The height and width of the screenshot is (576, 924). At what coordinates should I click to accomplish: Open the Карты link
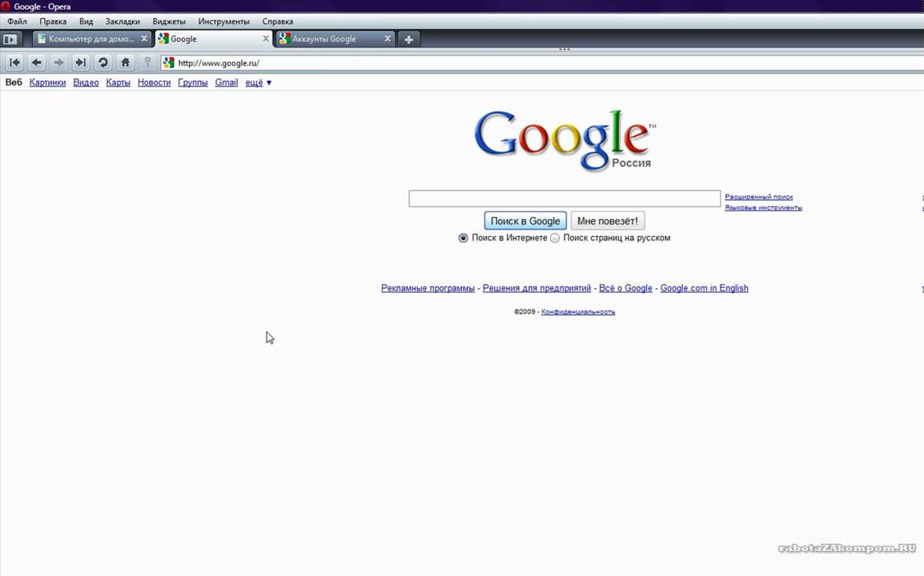point(118,82)
